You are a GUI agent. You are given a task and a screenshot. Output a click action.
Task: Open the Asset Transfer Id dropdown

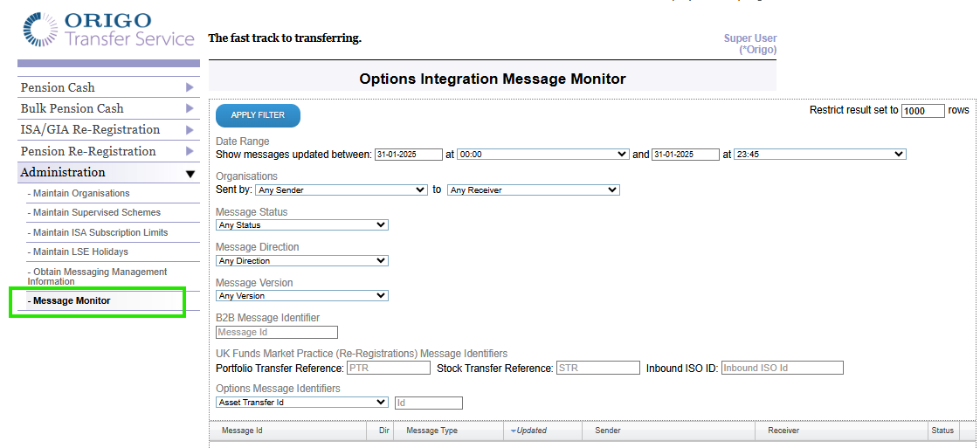coord(302,403)
